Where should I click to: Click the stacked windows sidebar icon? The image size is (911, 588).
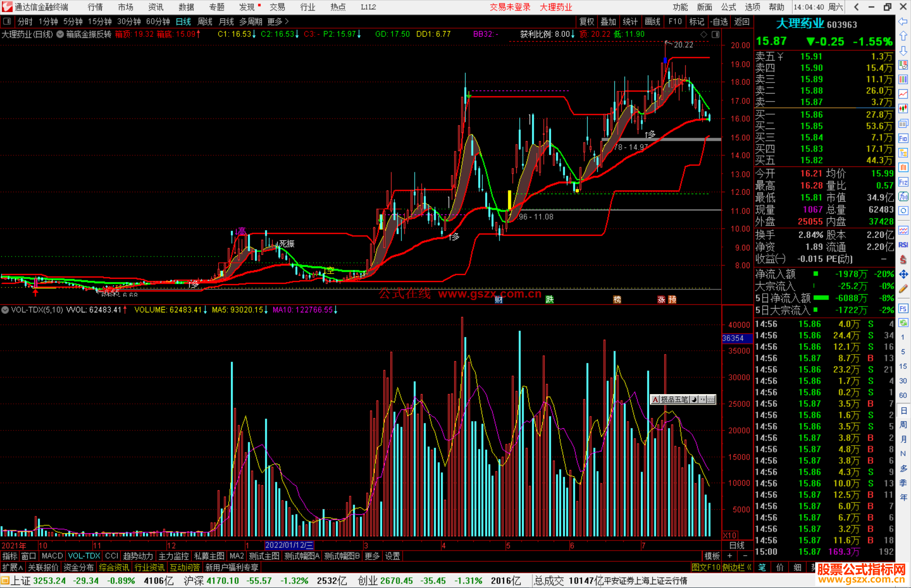(903, 124)
